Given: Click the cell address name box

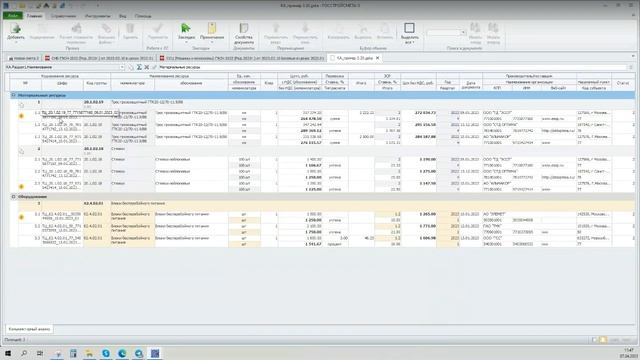Looking at the screenshot, I should click(x=62, y=67).
